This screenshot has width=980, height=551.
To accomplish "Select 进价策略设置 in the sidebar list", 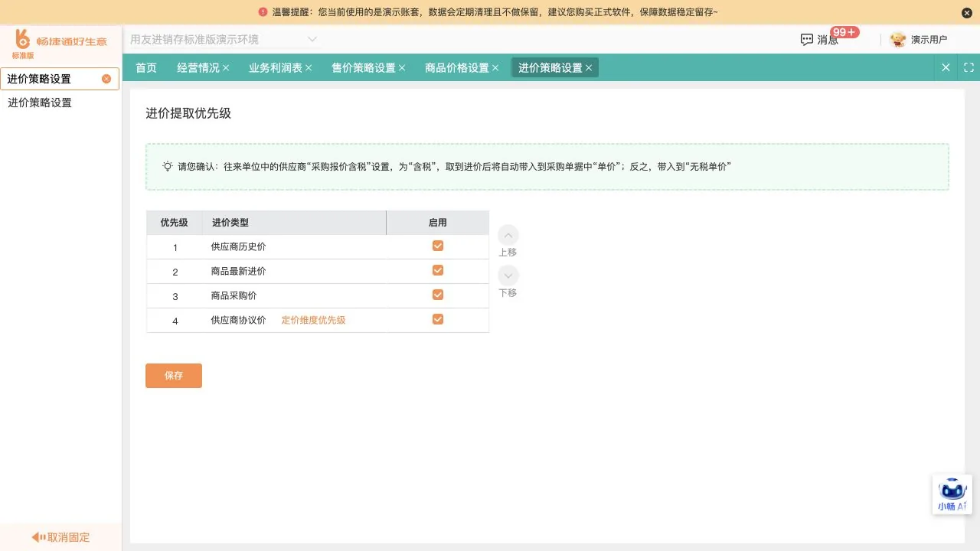I will [x=40, y=103].
